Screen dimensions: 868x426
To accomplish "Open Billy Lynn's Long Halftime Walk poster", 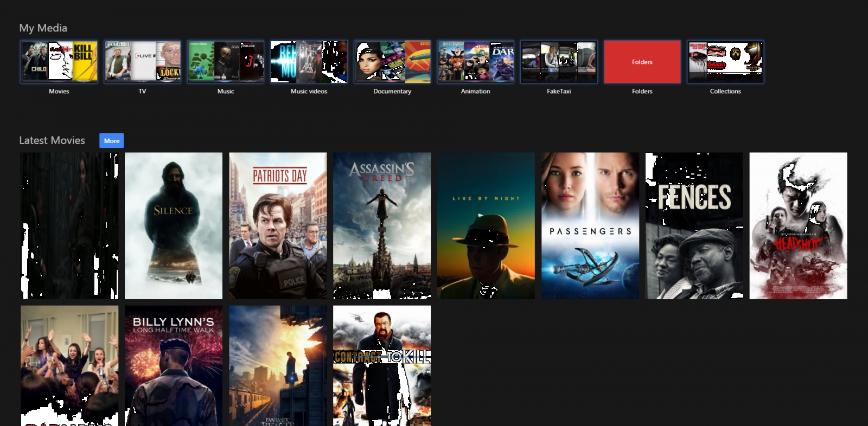I will coord(174,366).
